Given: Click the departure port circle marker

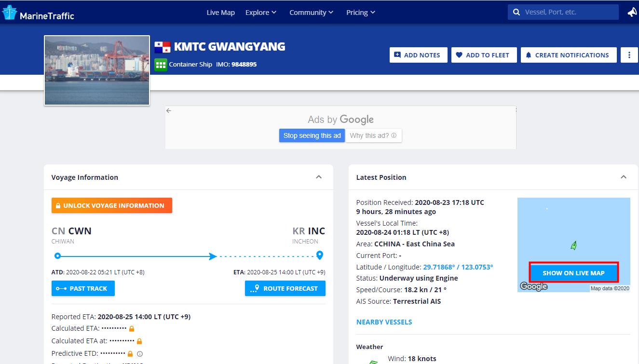Looking at the screenshot, I should pyautogui.click(x=57, y=256).
